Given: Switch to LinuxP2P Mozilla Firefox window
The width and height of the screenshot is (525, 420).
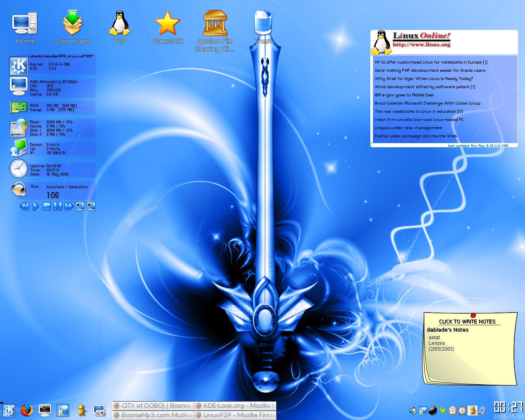Looking at the screenshot, I should (x=235, y=415).
